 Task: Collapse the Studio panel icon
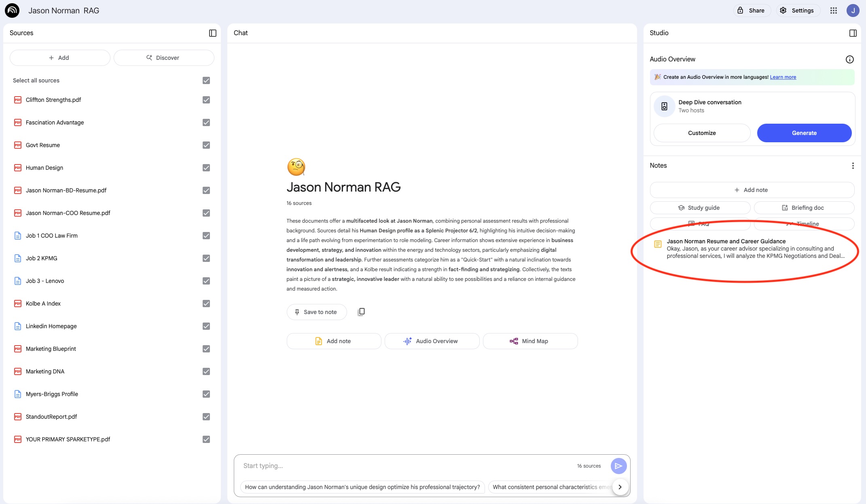coord(853,33)
